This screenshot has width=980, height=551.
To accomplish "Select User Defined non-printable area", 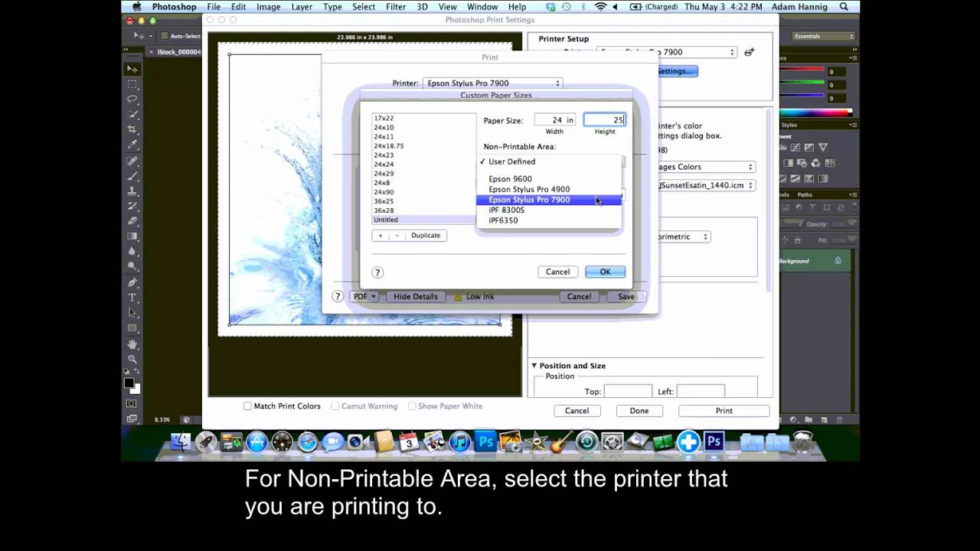I will 549,161.
